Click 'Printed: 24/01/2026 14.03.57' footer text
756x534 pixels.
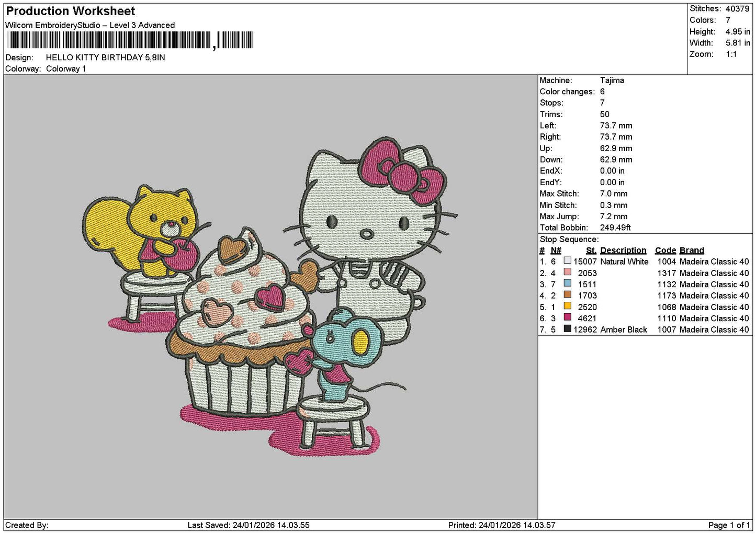tap(502, 525)
